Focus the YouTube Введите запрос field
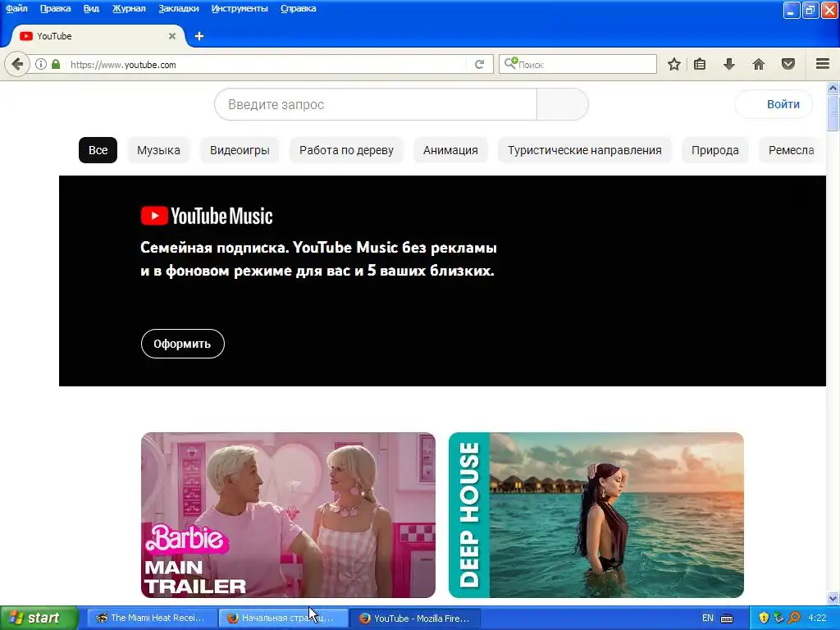Image resolution: width=840 pixels, height=630 pixels. [x=376, y=104]
